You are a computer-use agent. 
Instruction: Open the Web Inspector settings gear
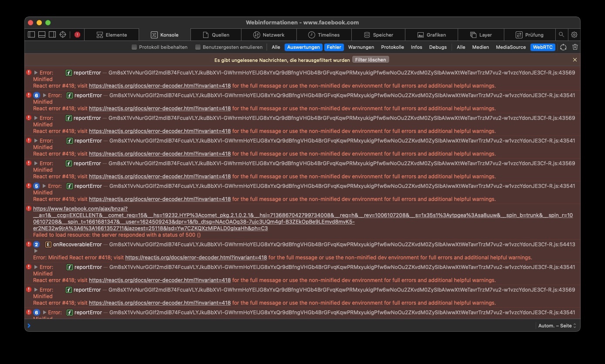[x=574, y=35]
